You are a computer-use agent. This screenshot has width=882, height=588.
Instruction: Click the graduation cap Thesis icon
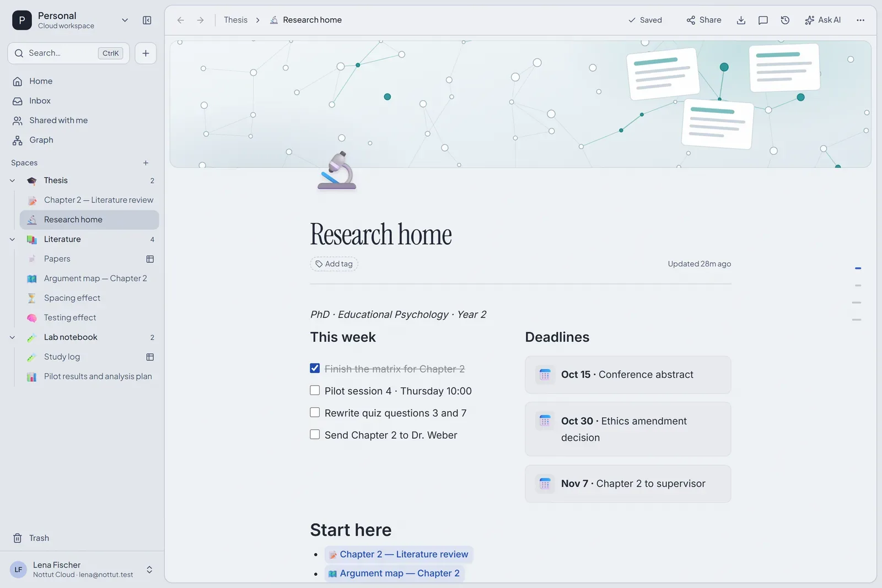(32, 181)
